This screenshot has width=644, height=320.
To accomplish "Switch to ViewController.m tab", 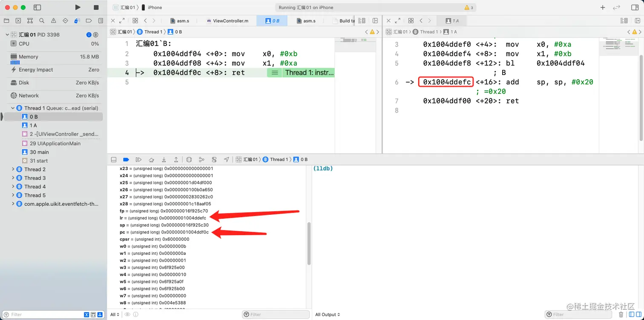I will [x=227, y=20].
